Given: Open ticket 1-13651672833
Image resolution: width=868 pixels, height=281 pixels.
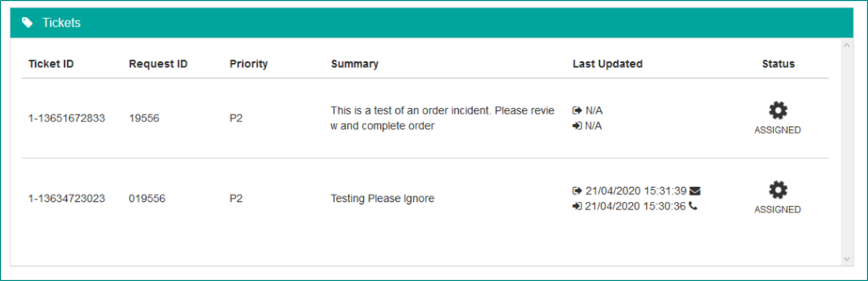Looking at the screenshot, I should click(x=67, y=118).
